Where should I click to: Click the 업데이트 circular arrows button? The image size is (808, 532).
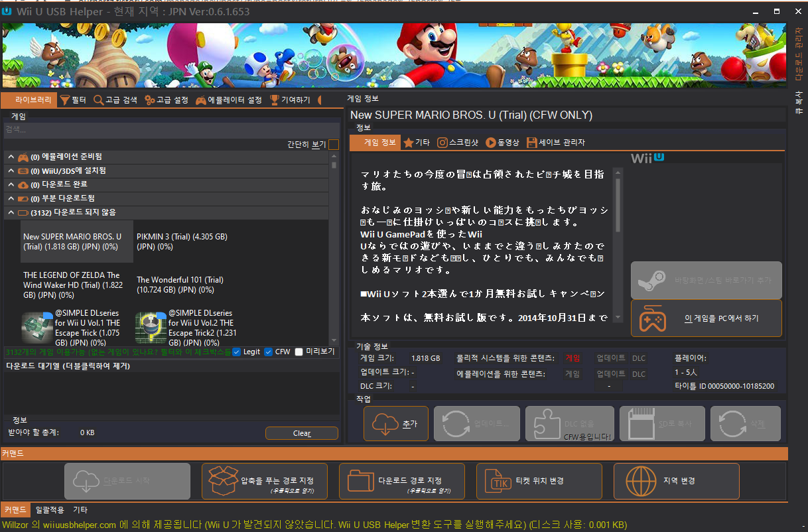pyautogui.click(x=476, y=424)
